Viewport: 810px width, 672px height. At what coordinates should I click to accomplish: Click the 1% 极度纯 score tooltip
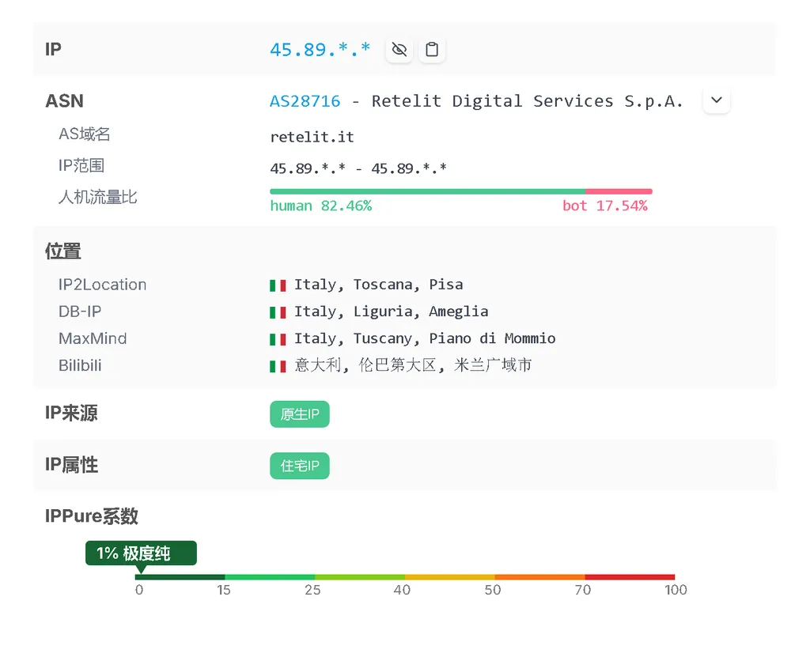141,553
